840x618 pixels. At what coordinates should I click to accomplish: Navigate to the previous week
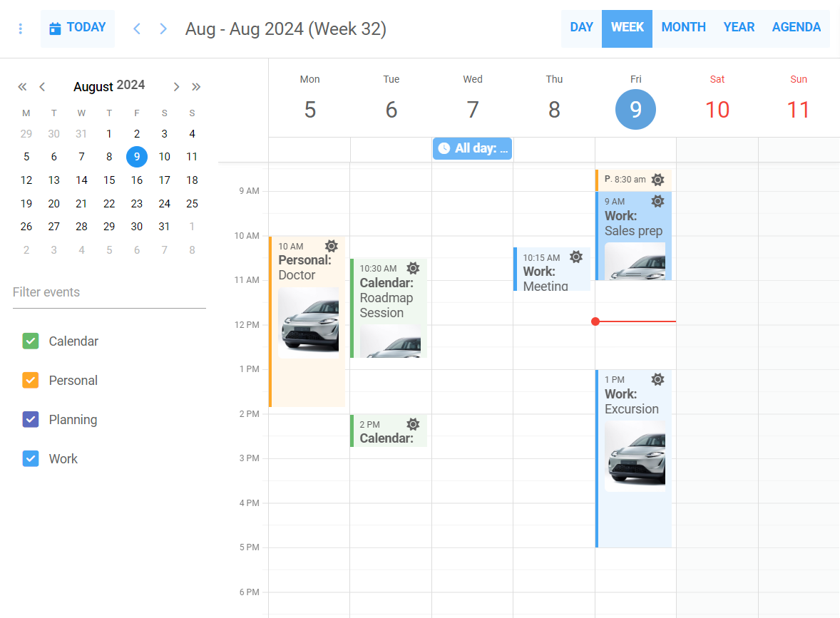(x=137, y=29)
